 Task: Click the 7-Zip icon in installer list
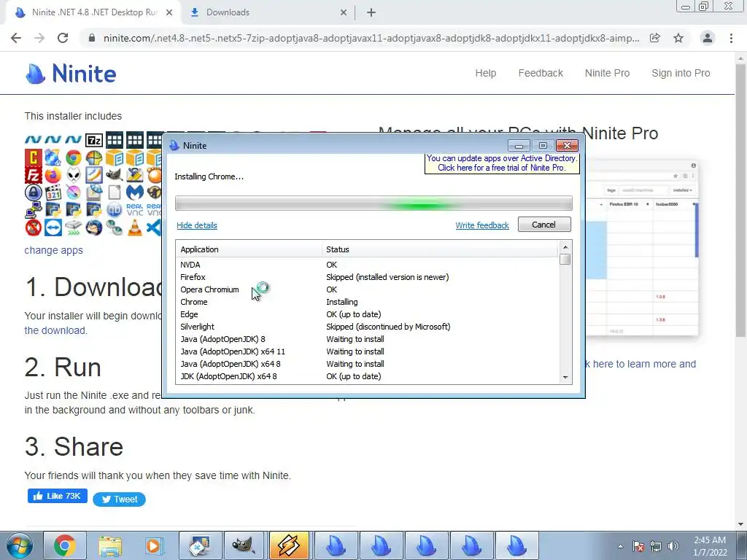[x=94, y=140]
